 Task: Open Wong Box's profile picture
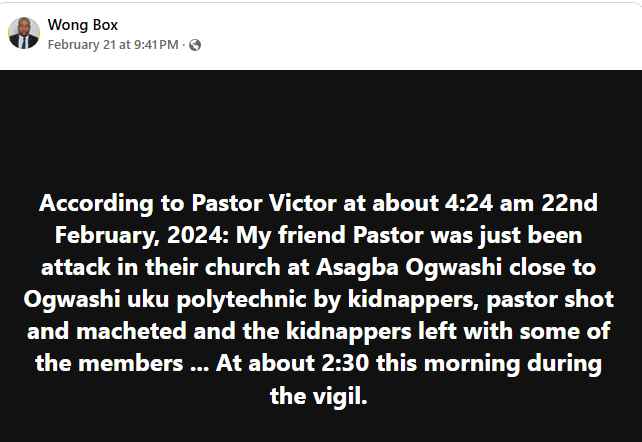[x=24, y=33]
